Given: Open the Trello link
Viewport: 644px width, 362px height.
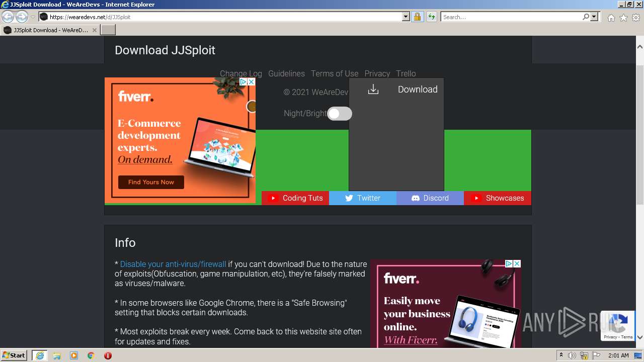Looking at the screenshot, I should click(x=406, y=73).
